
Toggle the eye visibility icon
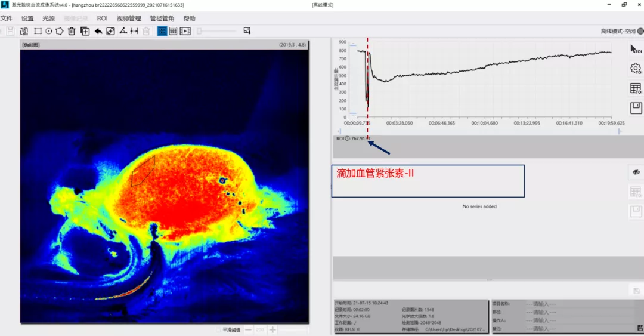point(636,172)
